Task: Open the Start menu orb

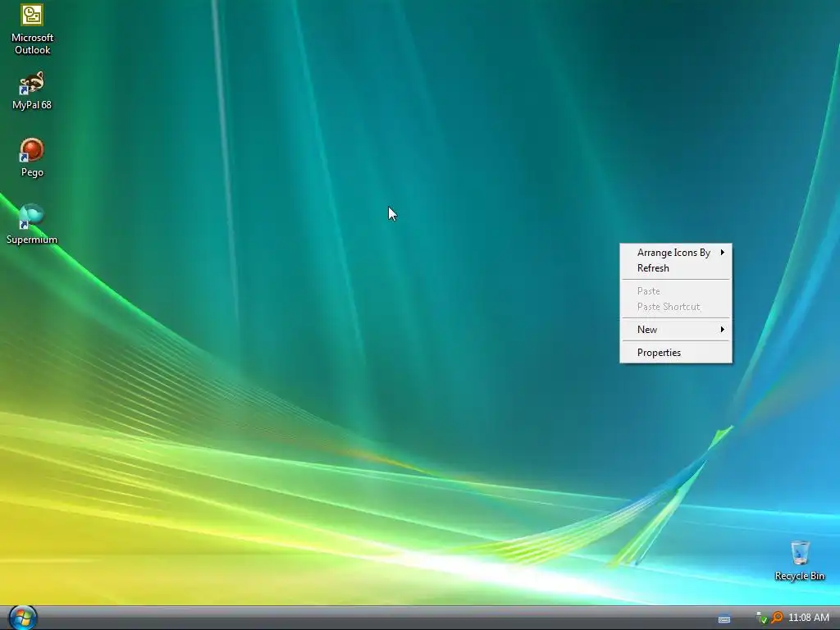Action: point(23,619)
